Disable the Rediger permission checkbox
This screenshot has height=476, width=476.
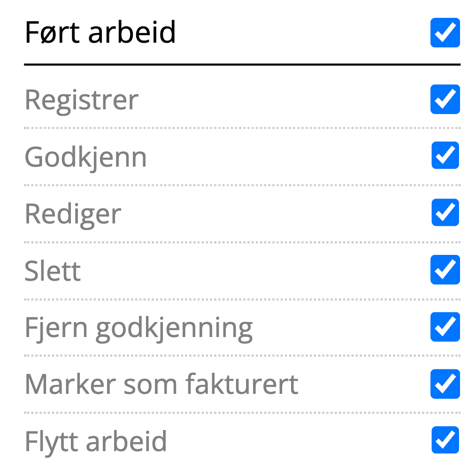pos(445,213)
